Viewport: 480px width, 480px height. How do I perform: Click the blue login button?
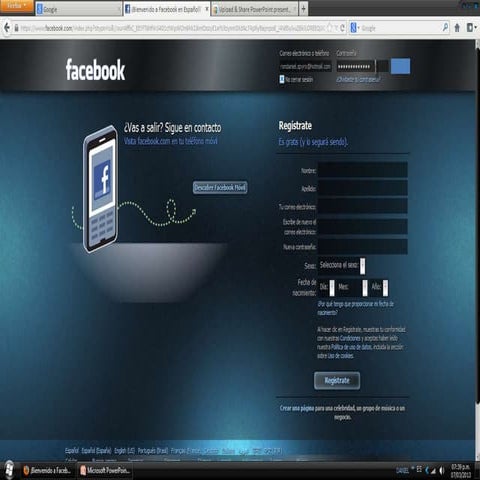400,66
